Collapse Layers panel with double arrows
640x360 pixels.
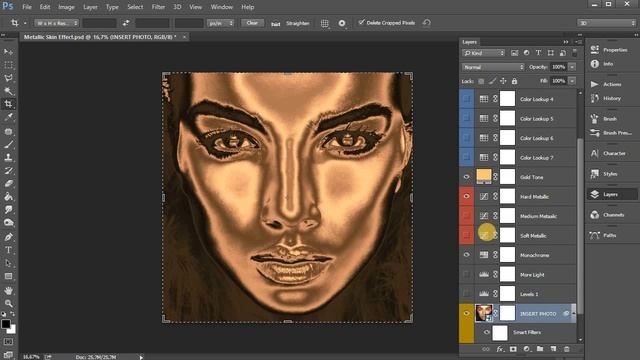[566, 42]
